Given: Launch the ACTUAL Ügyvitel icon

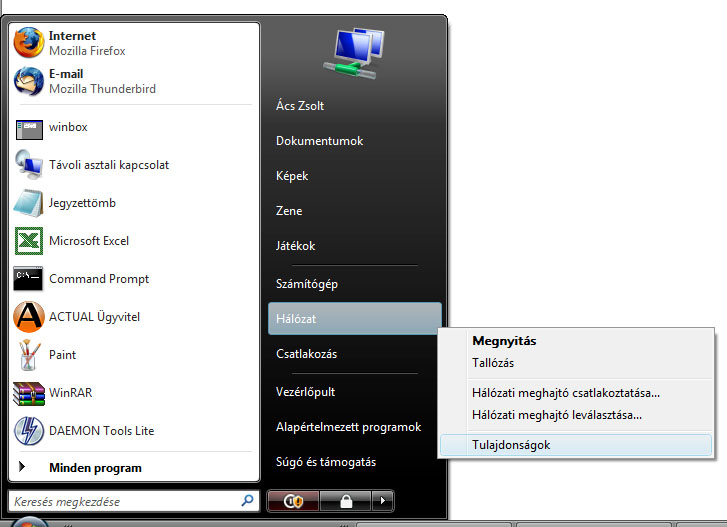Looking at the screenshot, I should (29, 317).
